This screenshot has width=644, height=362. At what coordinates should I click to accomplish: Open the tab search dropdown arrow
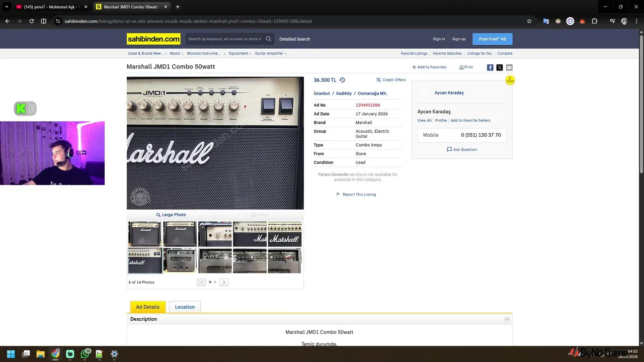click(x=7, y=7)
